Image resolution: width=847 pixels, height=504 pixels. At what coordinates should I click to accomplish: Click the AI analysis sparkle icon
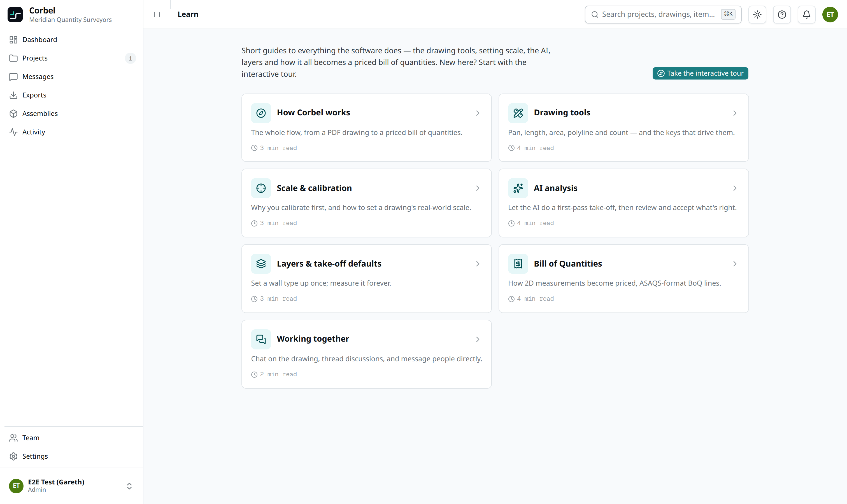point(518,188)
